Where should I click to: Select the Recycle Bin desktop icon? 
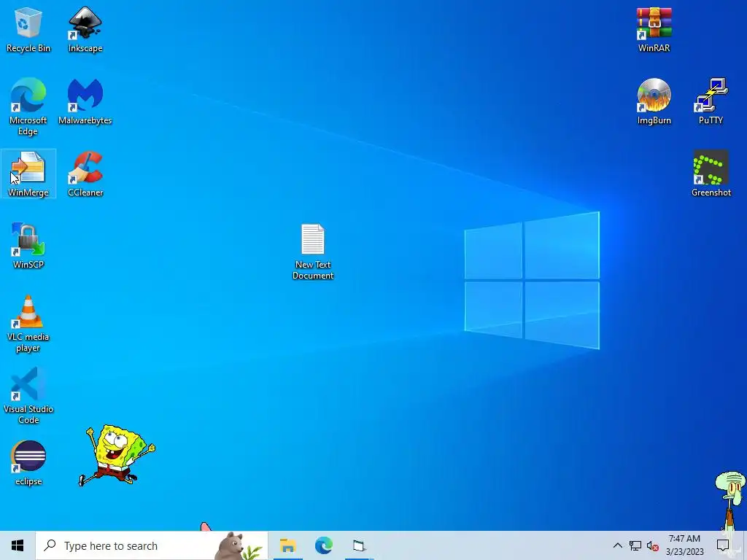point(28,29)
